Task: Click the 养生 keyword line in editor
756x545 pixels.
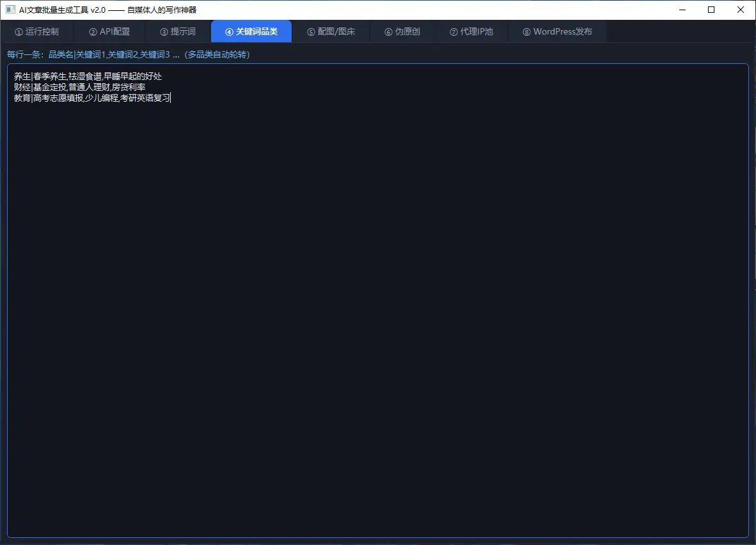Action: click(88, 76)
